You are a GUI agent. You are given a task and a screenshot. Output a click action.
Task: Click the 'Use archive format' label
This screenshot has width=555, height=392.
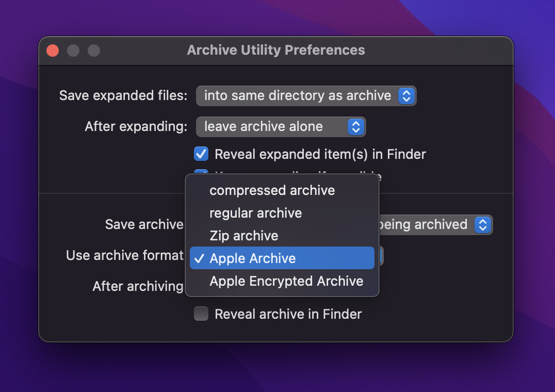(x=125, y=255)
